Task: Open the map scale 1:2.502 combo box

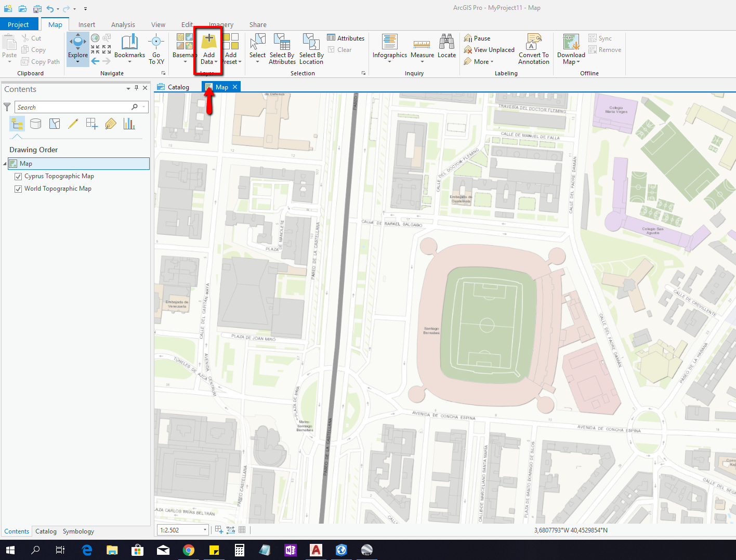Action: [183, 530]
